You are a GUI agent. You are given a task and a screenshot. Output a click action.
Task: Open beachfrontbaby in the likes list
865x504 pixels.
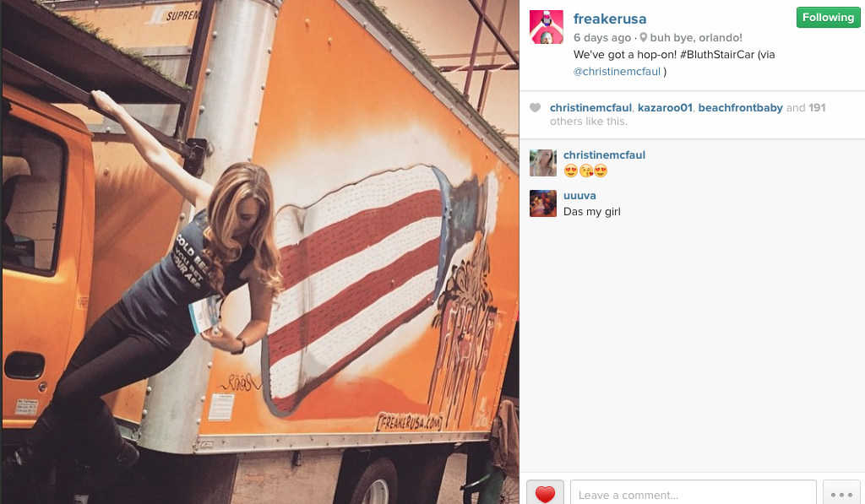pyautogui.click(x=740, y=107)
